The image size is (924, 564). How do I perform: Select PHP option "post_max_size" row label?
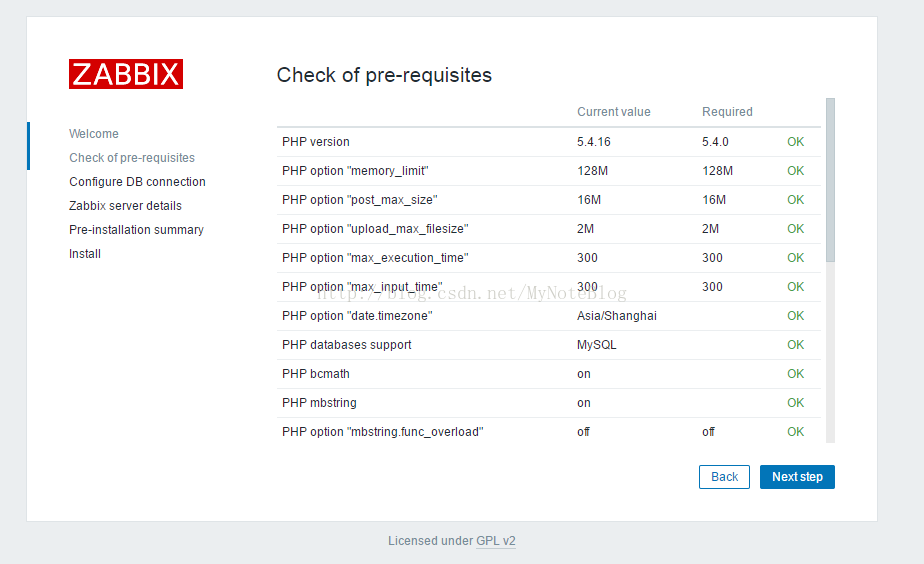click(x=360, y=200)
